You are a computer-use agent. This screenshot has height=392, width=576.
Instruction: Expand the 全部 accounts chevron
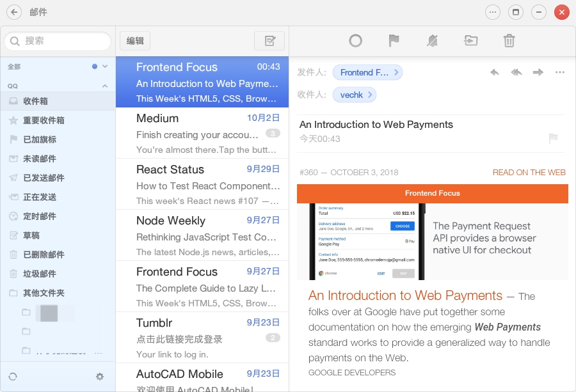point(105,67)
